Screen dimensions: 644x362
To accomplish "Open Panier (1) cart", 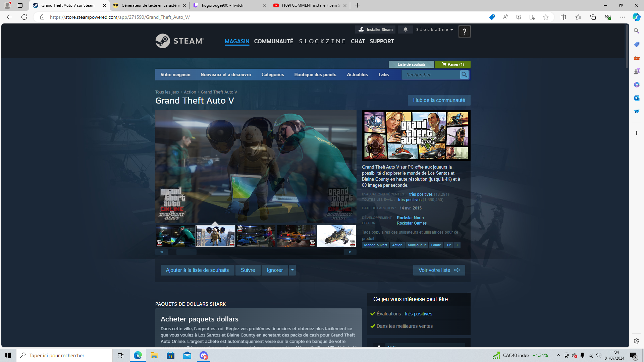I will 453,64.
